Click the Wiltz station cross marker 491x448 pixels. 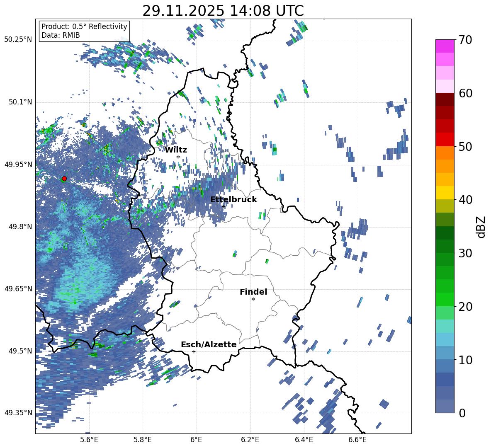click(x=178, y=157)
